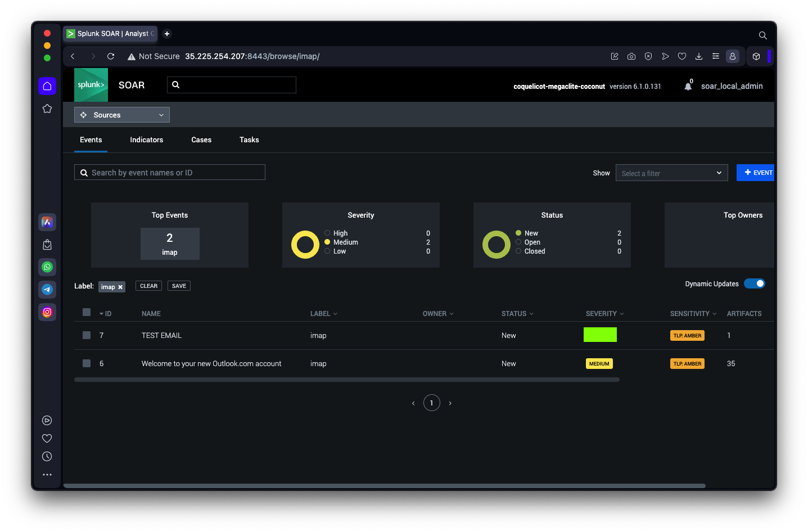
Task: Expand the Sources dropdown
Action: [x=122, y=115]
